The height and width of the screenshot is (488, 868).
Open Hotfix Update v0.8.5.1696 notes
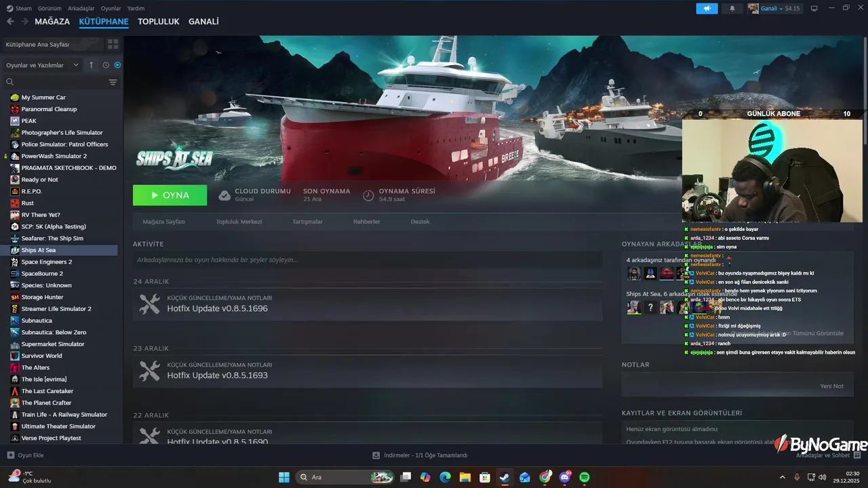click(x=368, y=304)
